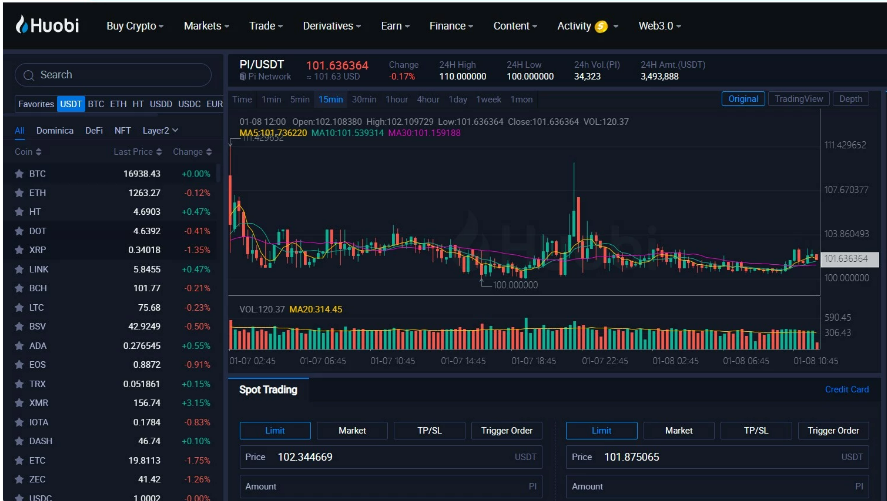Open the Buy Crypto dropdown menu
Viewport: 887px width, 501px height.
(x=135, y=26)
